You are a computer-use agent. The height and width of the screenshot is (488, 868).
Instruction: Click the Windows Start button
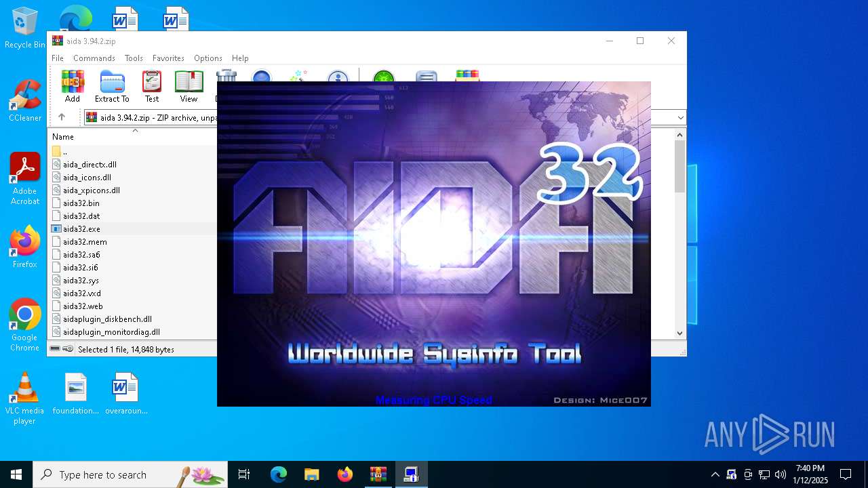point(16,474)
